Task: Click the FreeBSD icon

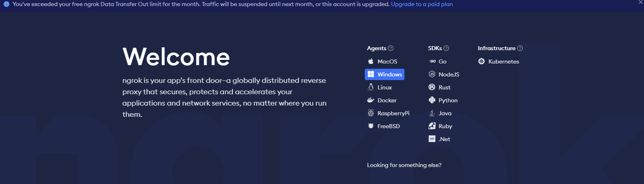Action: [370, 126]
